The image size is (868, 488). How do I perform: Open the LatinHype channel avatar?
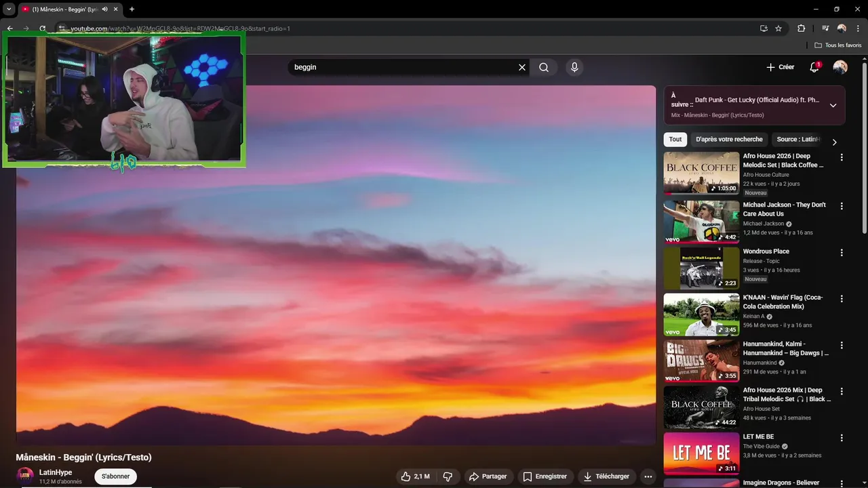25,476
